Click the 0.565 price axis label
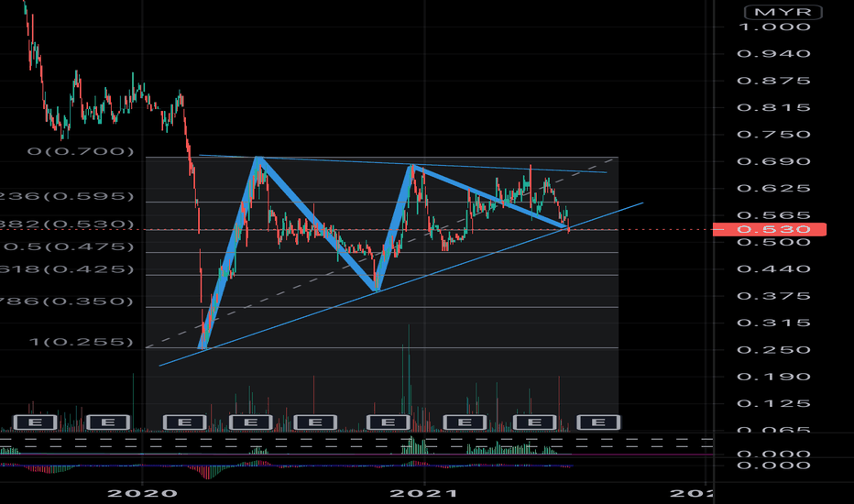 774,215
